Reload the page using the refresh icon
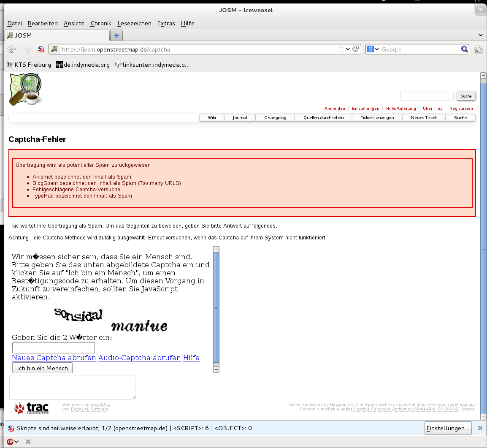This screenshot has width=487, height=448. tap(356, 49)
